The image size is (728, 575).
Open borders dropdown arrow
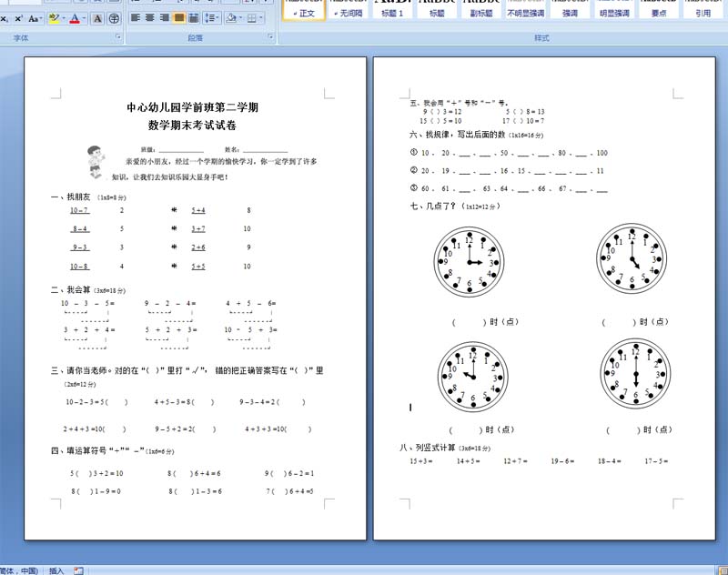261,18
